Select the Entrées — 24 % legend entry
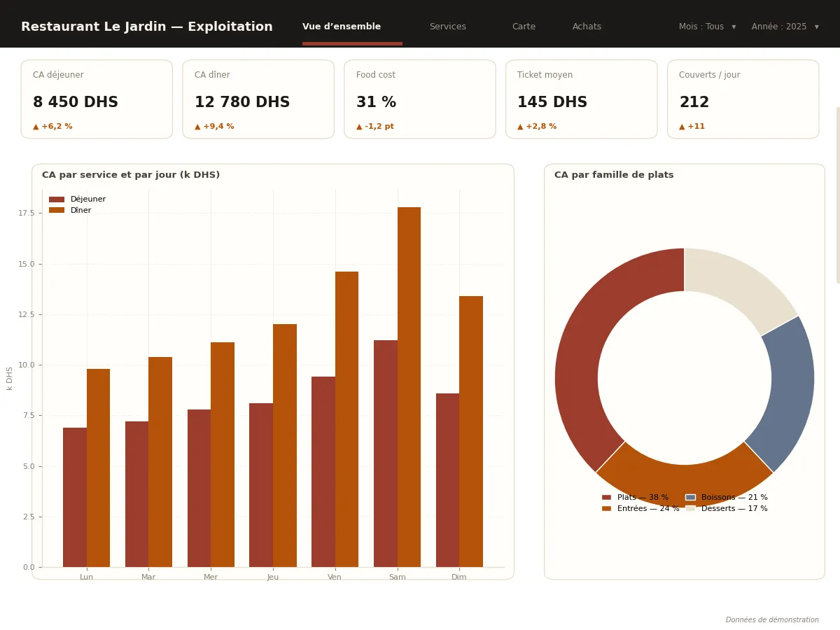 640,509
